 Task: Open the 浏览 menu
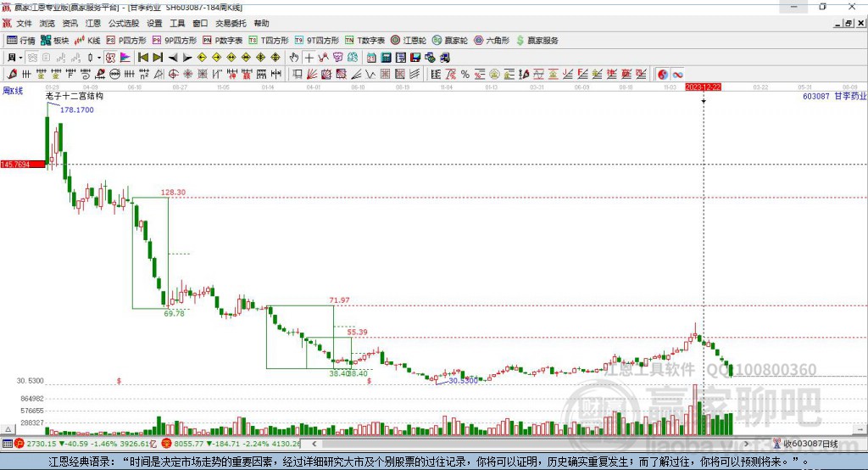point(47,23)
